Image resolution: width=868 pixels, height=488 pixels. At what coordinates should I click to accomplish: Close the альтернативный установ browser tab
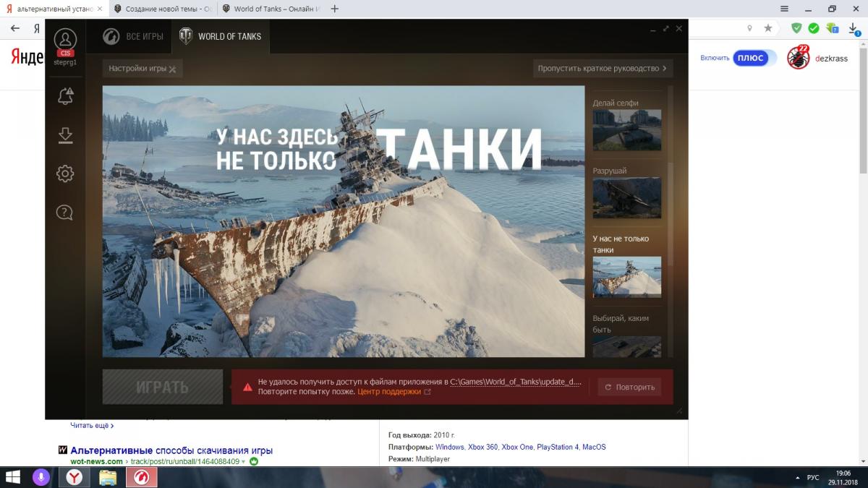100,9
